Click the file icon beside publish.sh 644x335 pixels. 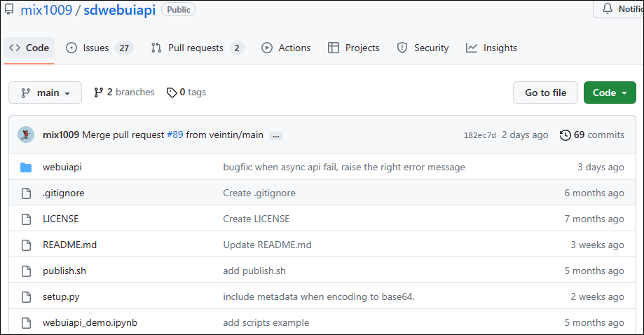[x=26, y=271]
